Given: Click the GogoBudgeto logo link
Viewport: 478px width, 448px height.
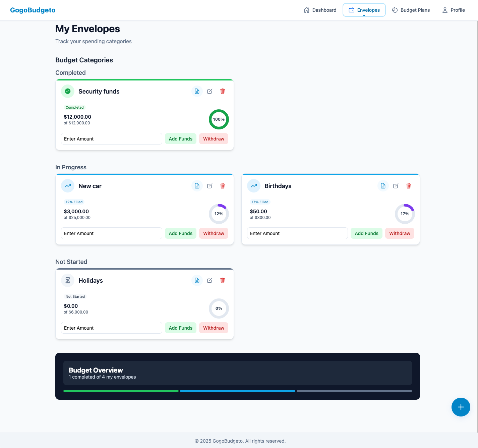Looking at the screenshot, I should [x=33, y=10].
